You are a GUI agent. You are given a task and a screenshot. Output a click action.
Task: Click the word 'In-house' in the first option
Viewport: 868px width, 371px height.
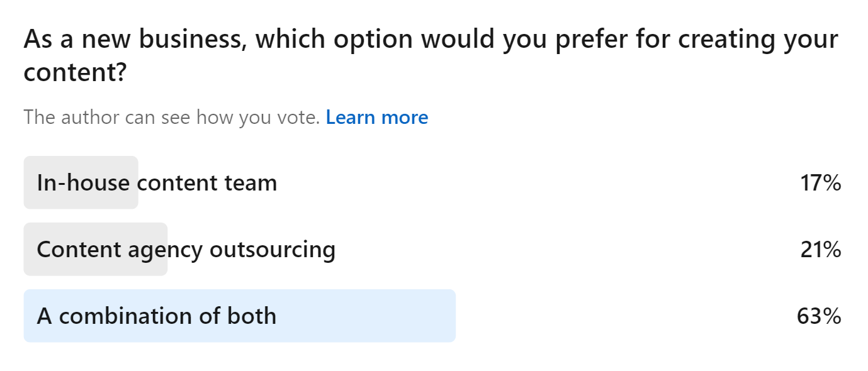point(83,183)
